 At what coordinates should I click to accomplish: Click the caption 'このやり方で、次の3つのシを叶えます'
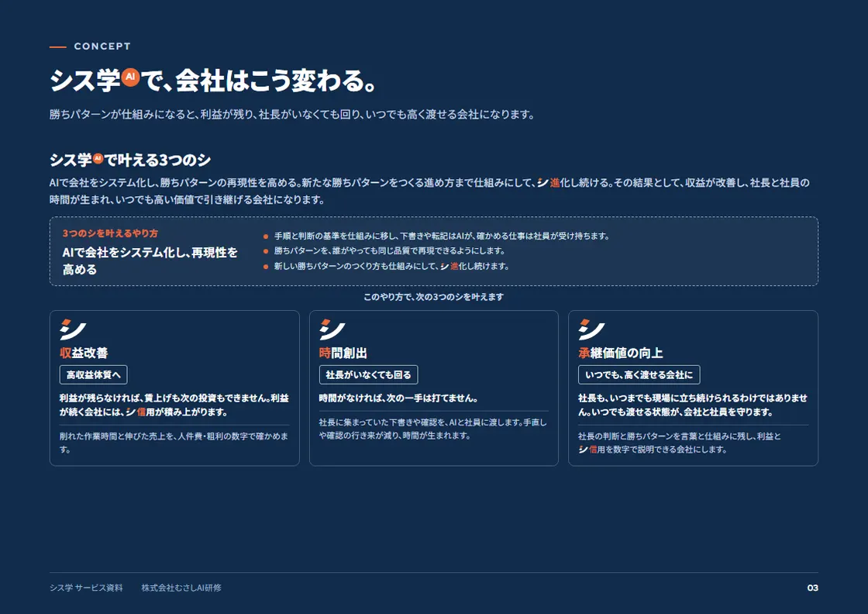click(x=433, y=297)
